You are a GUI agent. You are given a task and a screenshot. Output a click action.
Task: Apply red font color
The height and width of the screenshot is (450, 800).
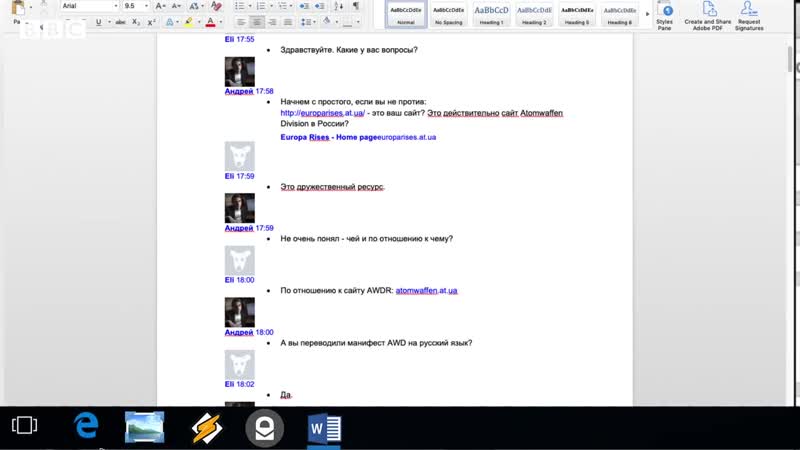coord(210,22)
